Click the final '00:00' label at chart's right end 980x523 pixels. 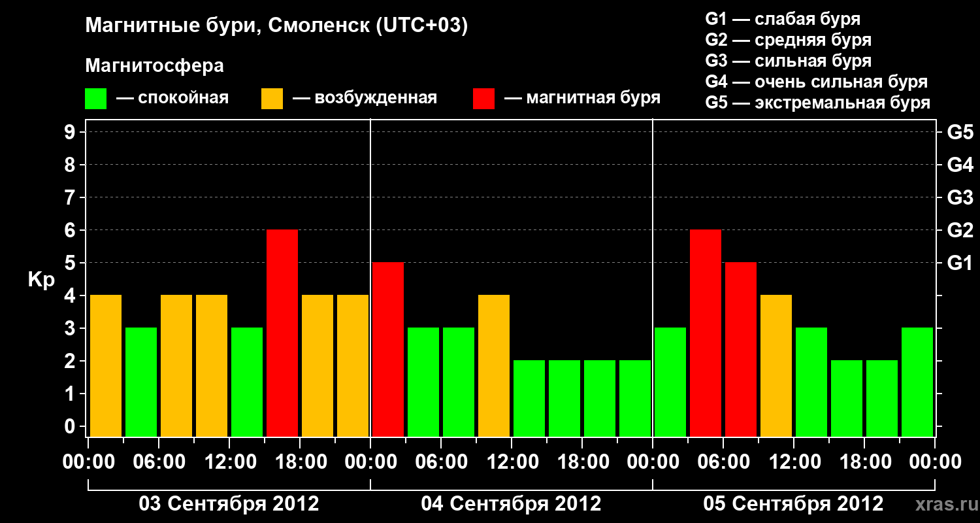point(934,462)
